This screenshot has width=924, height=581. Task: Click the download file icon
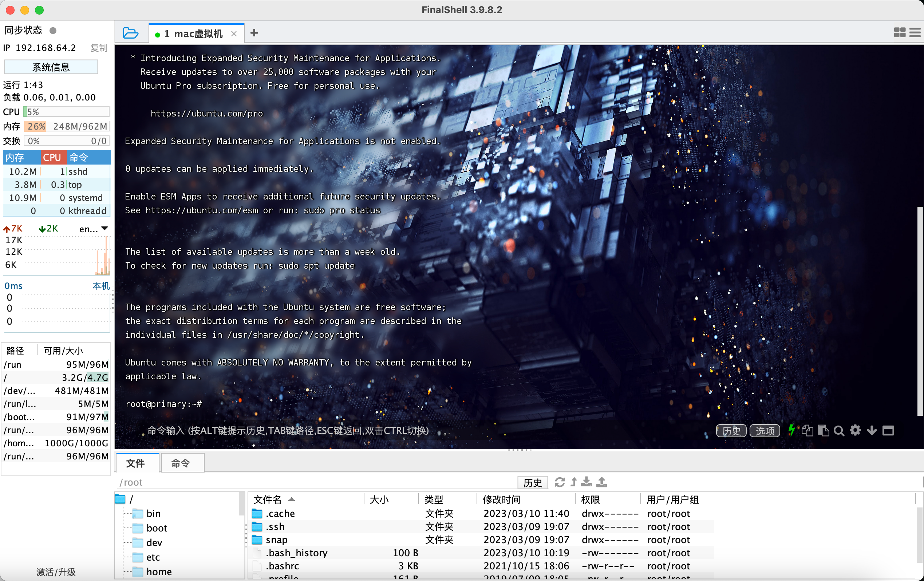coord(586,482)
